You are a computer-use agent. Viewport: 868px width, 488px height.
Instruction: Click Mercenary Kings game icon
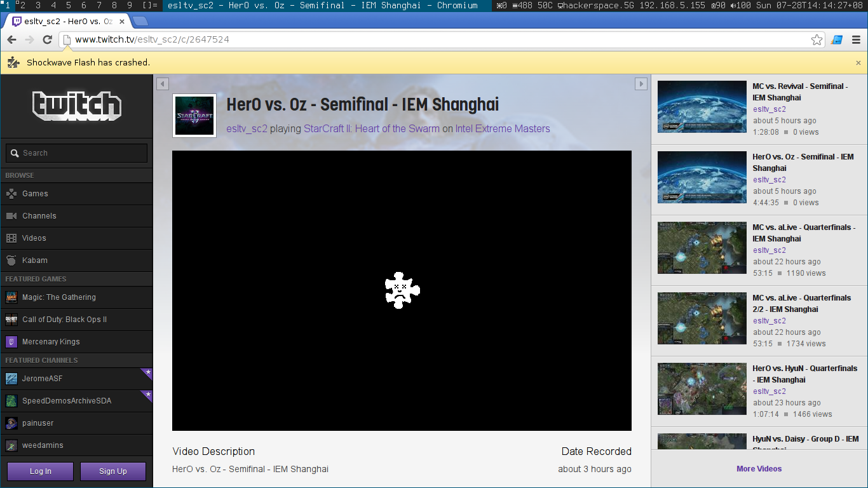(x=11, y=342)
